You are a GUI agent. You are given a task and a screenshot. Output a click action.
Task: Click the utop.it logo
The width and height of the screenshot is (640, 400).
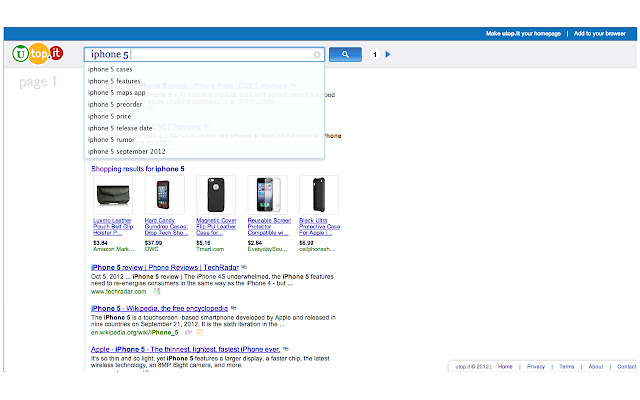click(x=38, y=53)
